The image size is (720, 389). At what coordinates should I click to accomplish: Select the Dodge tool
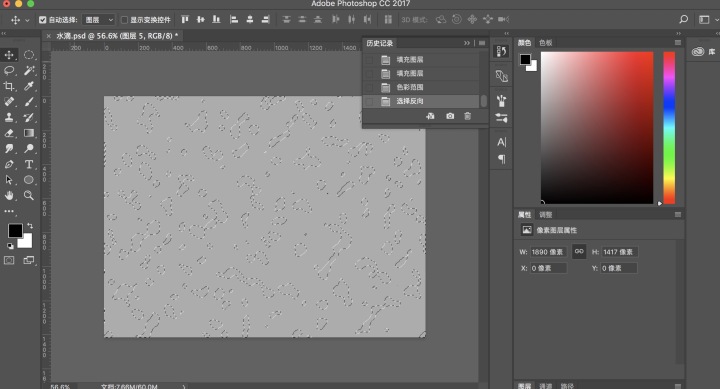point(29,148)
